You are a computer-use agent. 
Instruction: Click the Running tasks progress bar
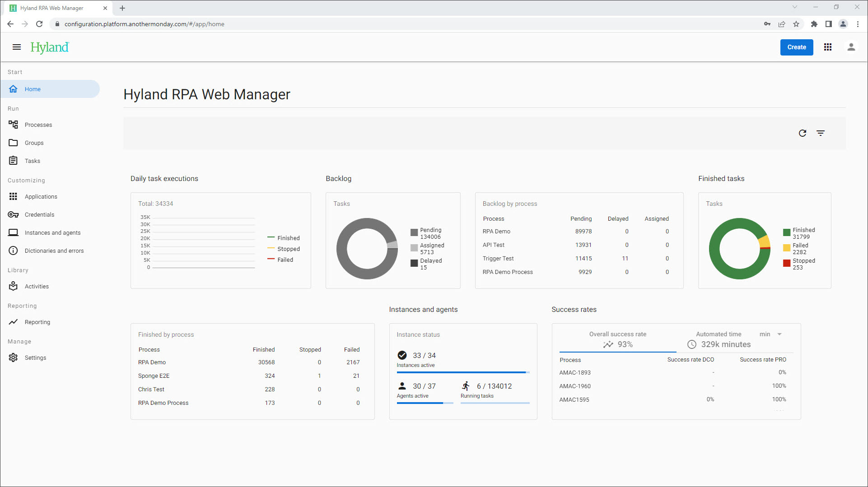495,403
